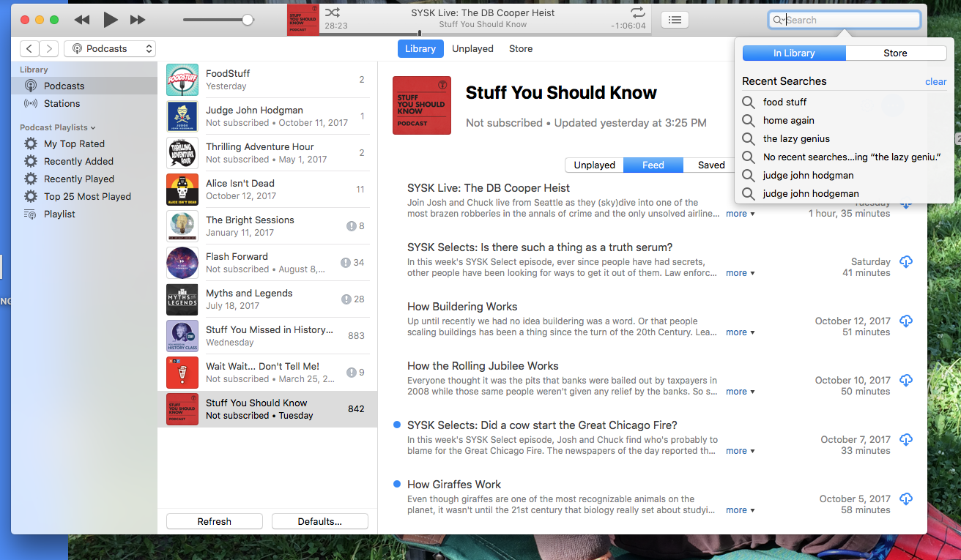
Task: Click the play button
Action: point(110,20)
